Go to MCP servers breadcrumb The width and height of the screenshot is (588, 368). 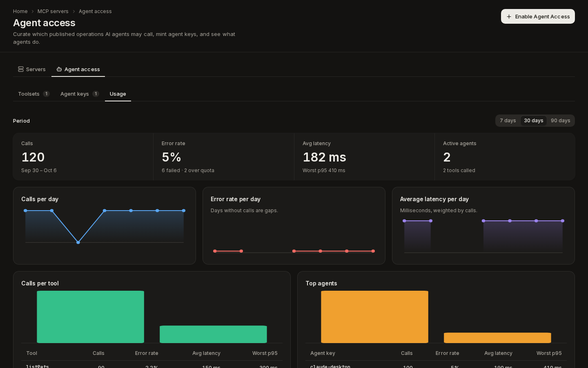[x=53, y=11]
